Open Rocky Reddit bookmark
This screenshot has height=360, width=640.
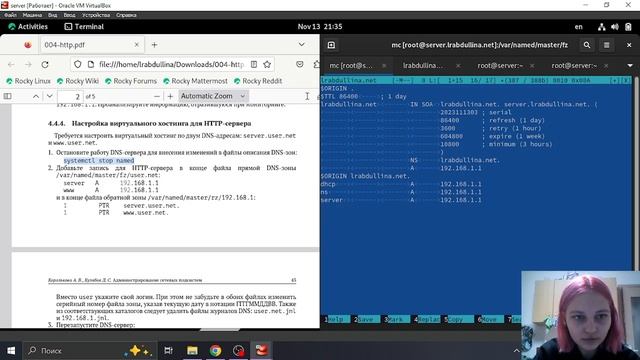point(258,81)
